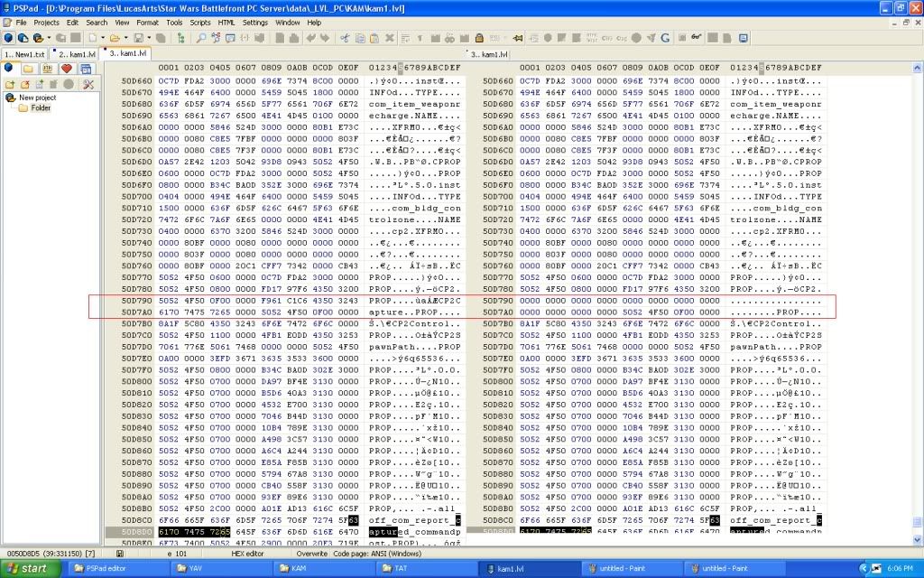Image resolution: width=924 pixels, height=578 pixels.
Task: Click hex offset 50D790 in left pane
Action: (x=137, y=301)
